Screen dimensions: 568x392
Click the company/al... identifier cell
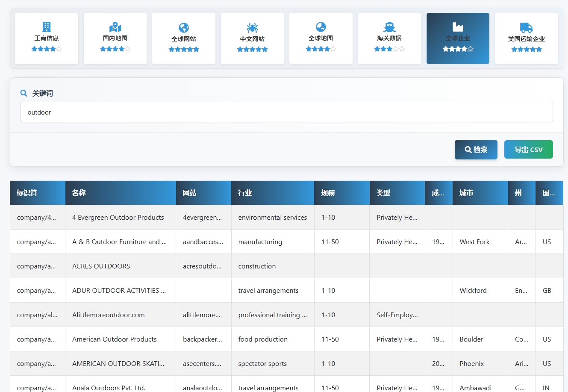(x=38, y=315)
